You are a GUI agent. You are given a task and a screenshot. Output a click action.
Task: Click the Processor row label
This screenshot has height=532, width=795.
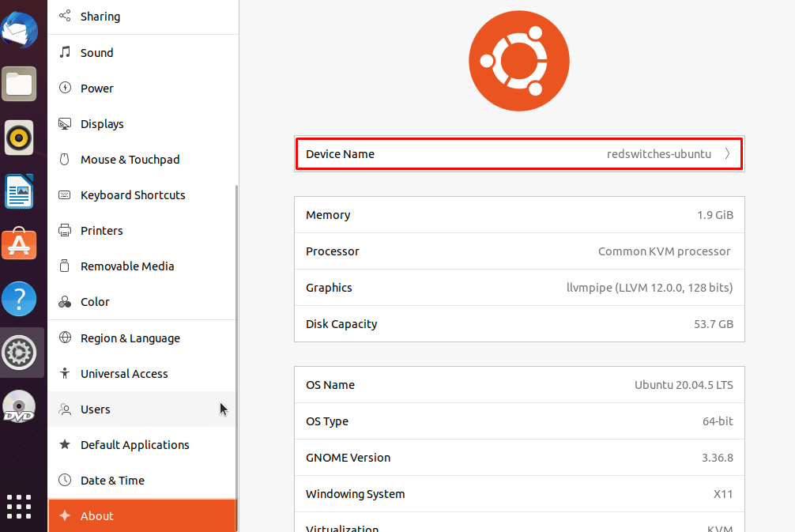click(332, 251)
